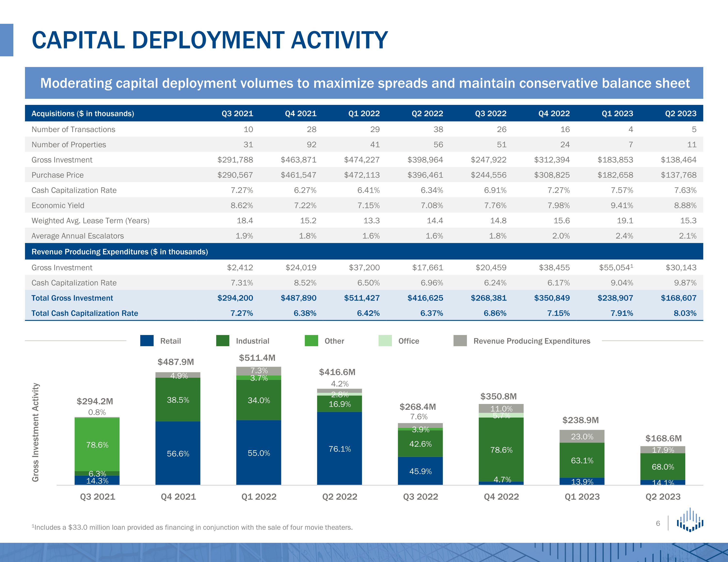Click the Total Gross Investment row label
The width and height of the screenshot is (728, 562).
tap(72, 298)
